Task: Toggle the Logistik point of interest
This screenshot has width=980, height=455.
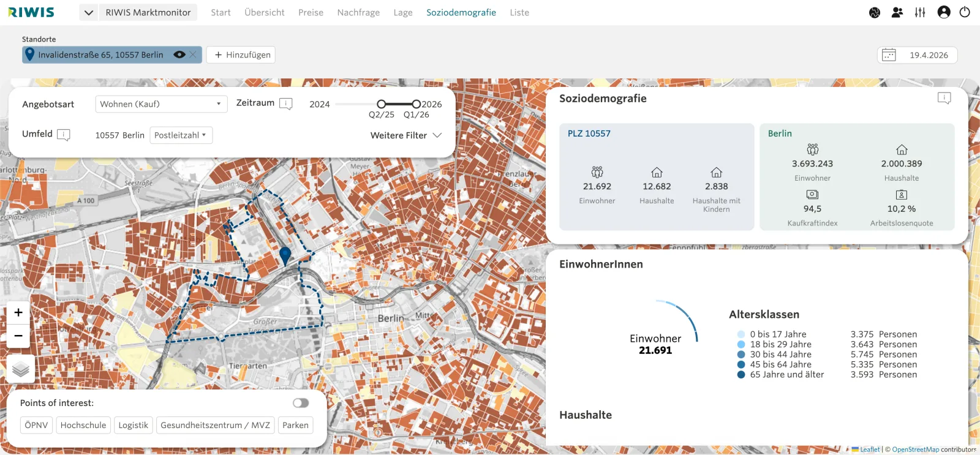Action: coord(133,425)
